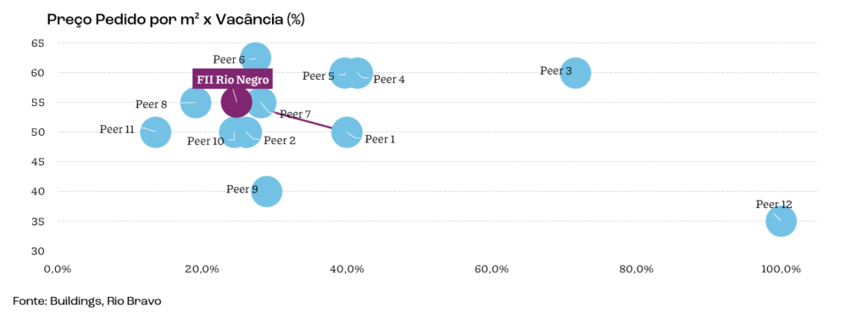The image size is (868, 314).
Task: Select the Peer 6 bubble
Action: (x=255, y=58)
